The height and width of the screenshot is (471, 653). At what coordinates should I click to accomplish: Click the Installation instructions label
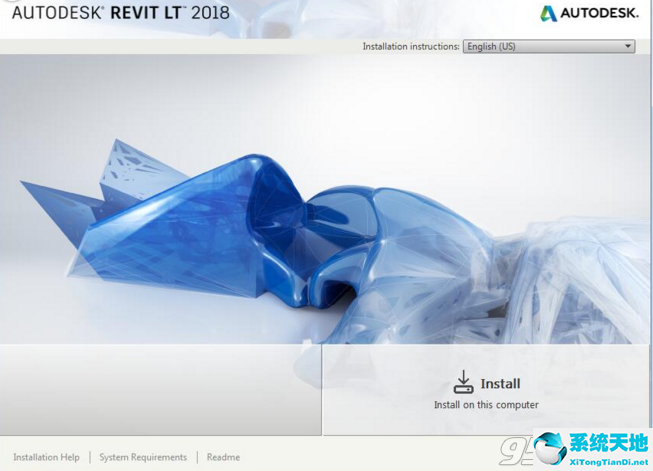click(x=411, y=46)
